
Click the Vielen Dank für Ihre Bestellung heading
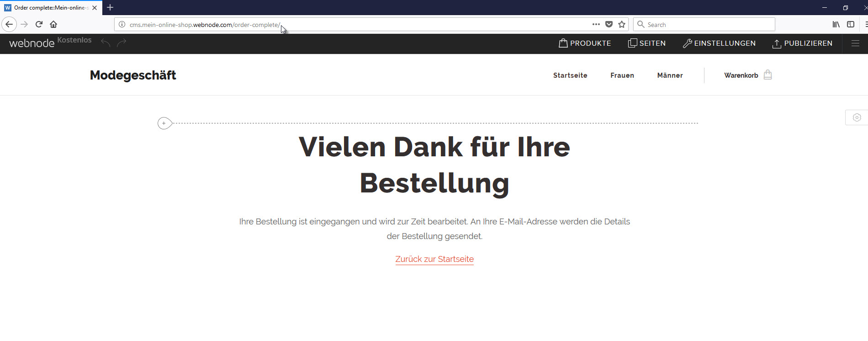tap(434, 165)
